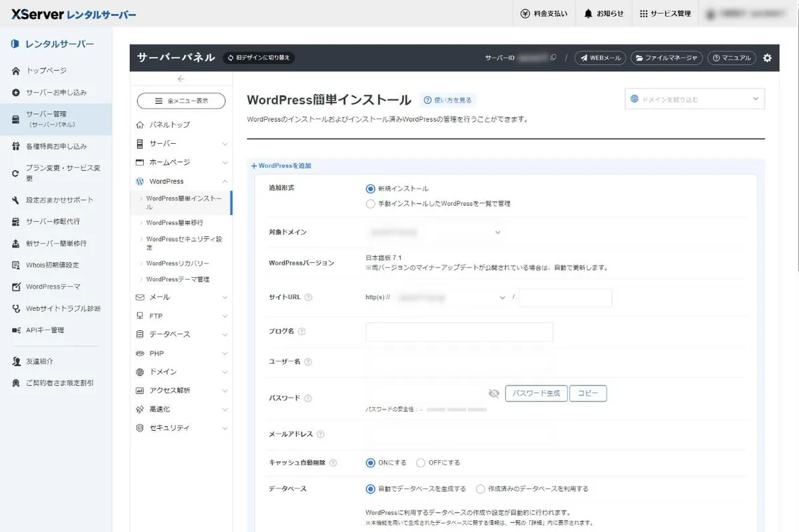
Task: Click the XServer レンタルサーバー logo
Action: click(x=73, y=14)
